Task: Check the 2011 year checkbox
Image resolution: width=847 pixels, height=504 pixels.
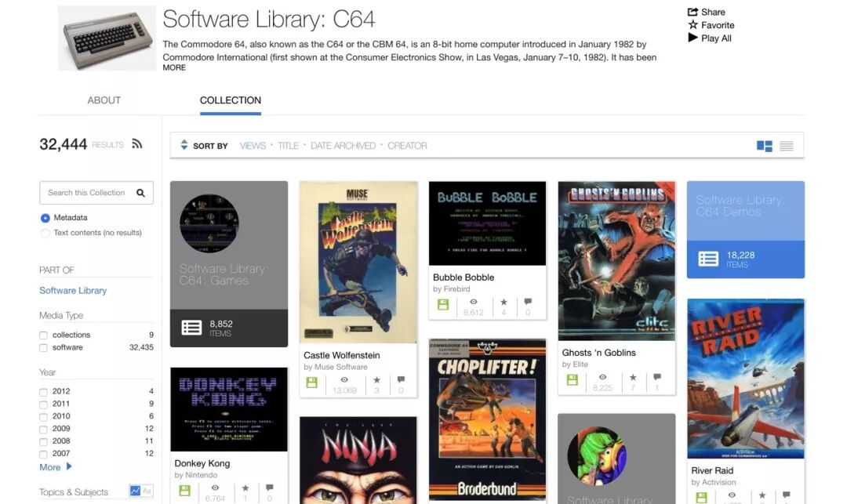Action: click(43, 404)
